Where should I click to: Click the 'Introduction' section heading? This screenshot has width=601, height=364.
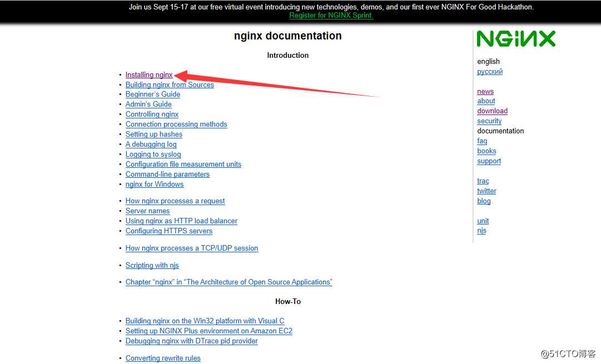[288, 55]
